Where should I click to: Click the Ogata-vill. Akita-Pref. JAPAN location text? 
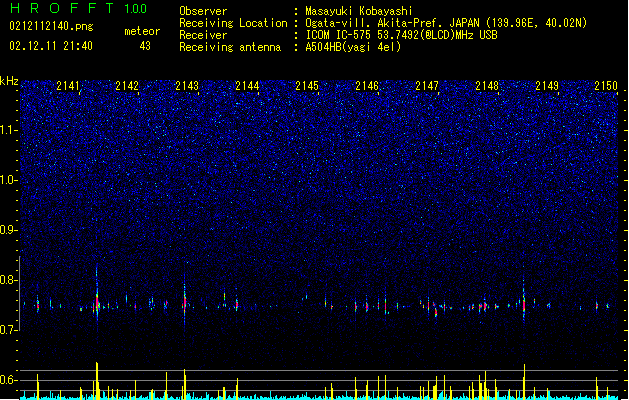pos(446,23)
